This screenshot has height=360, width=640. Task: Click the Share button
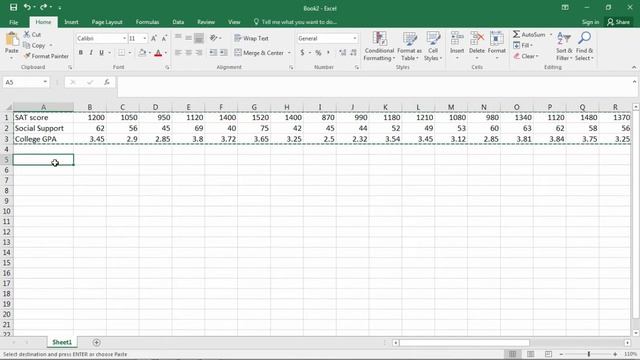(618, 22)
